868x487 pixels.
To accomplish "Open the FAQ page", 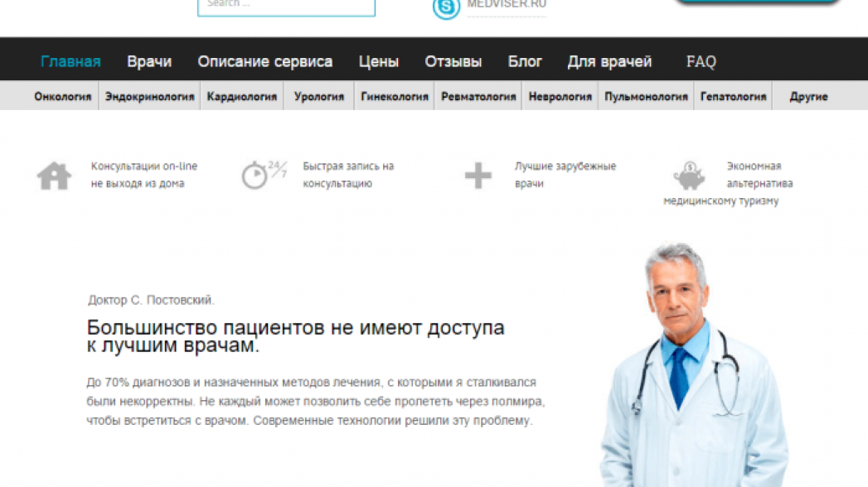I will click(x=701, y=62).
